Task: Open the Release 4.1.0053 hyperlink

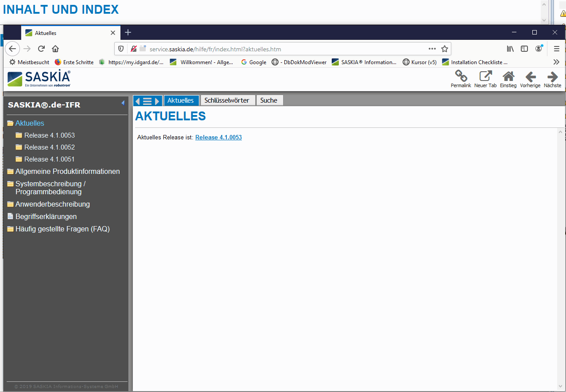Action: tap(218, 138)
